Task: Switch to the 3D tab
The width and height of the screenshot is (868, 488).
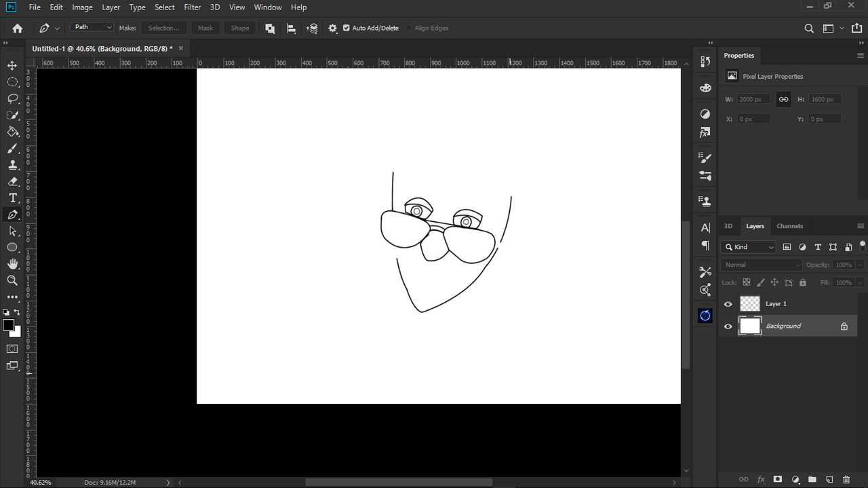Action: (x=728, y=226)
